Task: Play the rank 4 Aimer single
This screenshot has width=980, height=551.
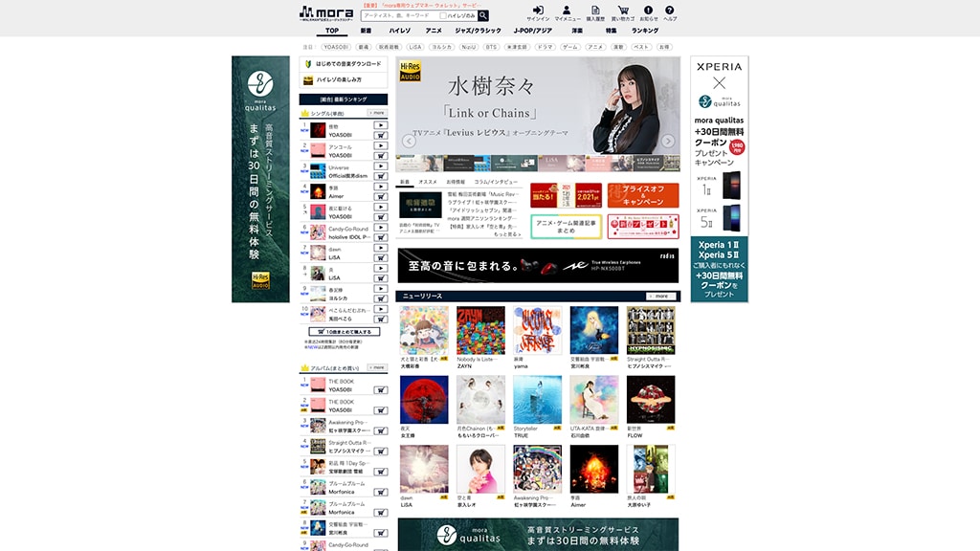Action: (380, 187)
